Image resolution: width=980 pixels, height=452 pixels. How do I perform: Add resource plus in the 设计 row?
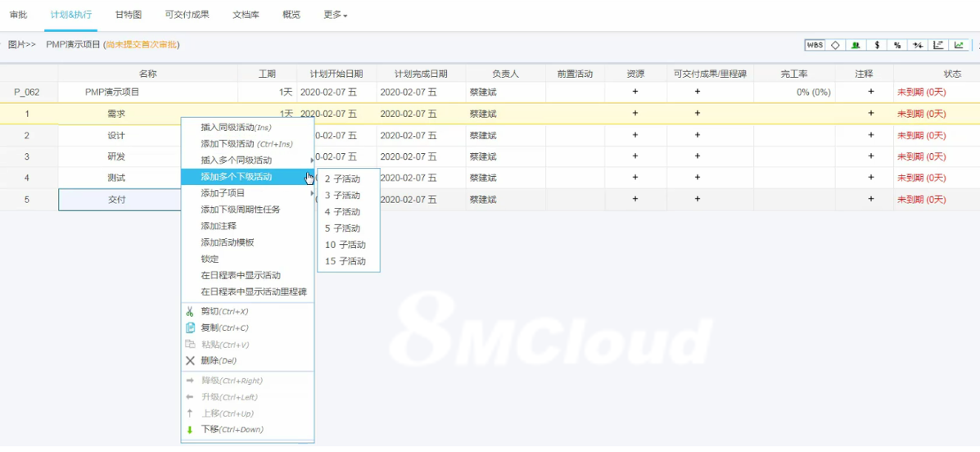click(635, 135)
